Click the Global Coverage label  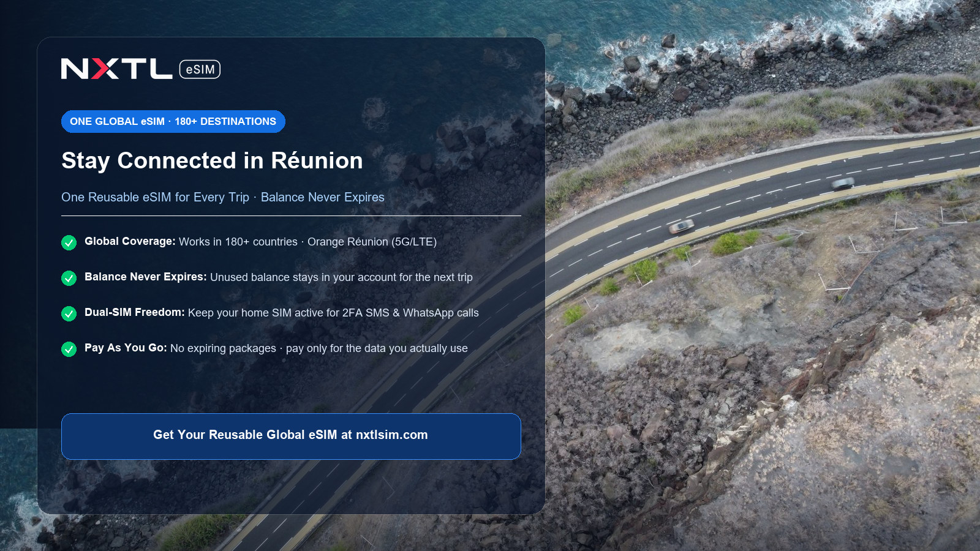(130, 241)
